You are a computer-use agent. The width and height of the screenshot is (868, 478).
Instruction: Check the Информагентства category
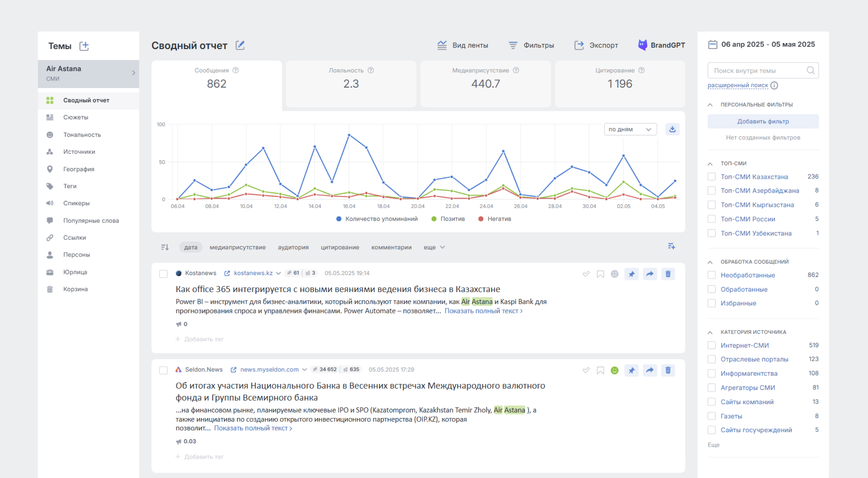click(x=711, y=373)
